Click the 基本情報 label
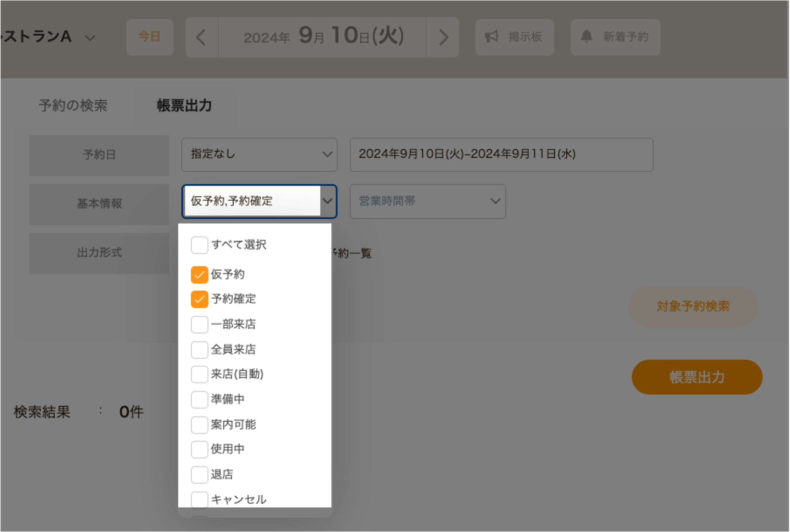The height and width of the screenshot is (532, 790). tap(99, 204)
